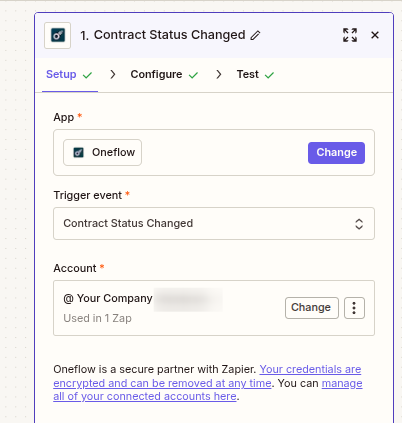Screen dimensions: 402x423
Task: Click the 'Trigger event' field label
Action: (x=88, y=195)
